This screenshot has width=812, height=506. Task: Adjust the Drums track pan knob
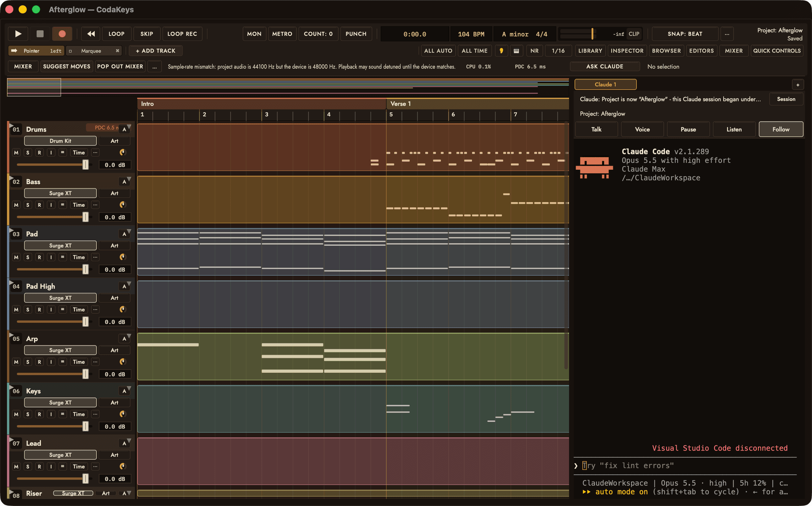pyautogui.click(x=122, y=152)
